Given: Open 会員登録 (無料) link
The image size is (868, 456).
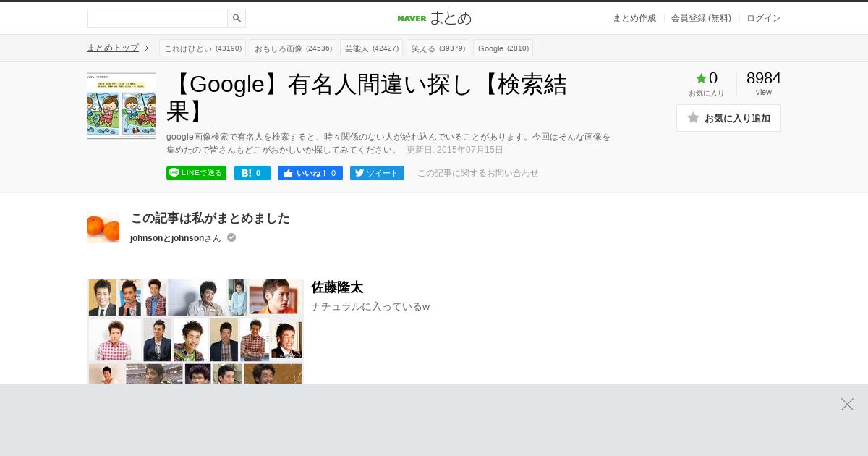Looking at the screenshot, I should (701, 18).
